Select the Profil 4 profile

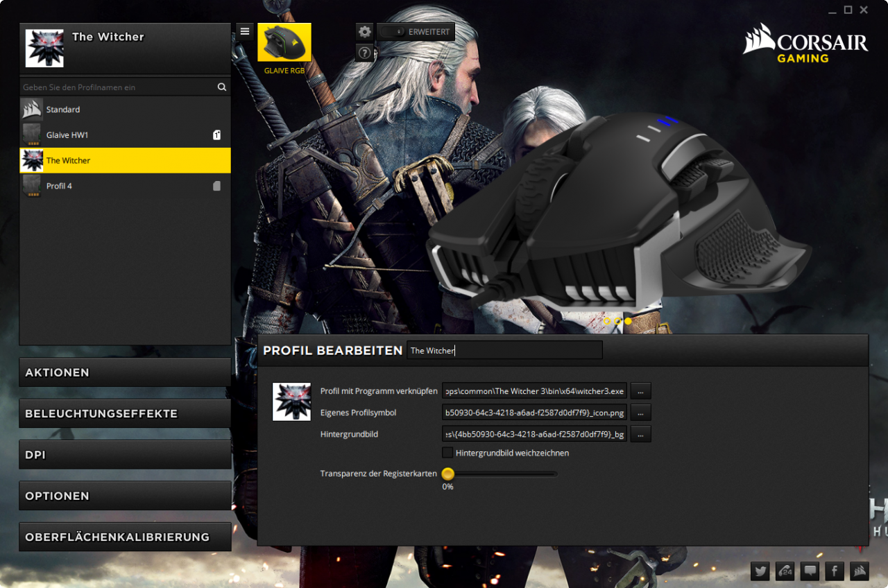pos(125,186)
